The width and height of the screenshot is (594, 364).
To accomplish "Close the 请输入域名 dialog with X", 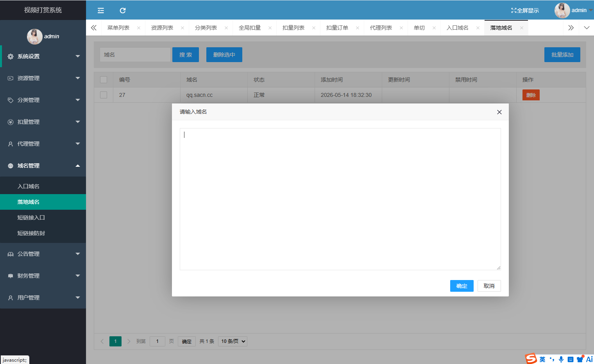I will pos(499,112).
